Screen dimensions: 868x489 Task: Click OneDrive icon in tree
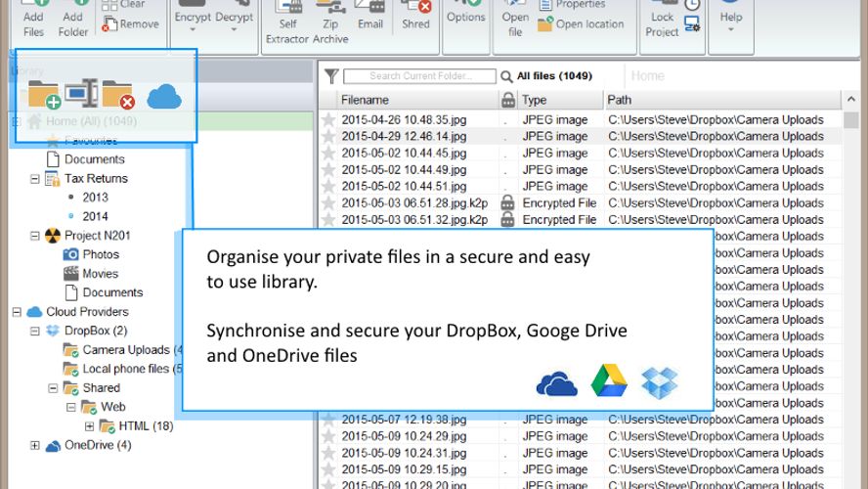53,446
